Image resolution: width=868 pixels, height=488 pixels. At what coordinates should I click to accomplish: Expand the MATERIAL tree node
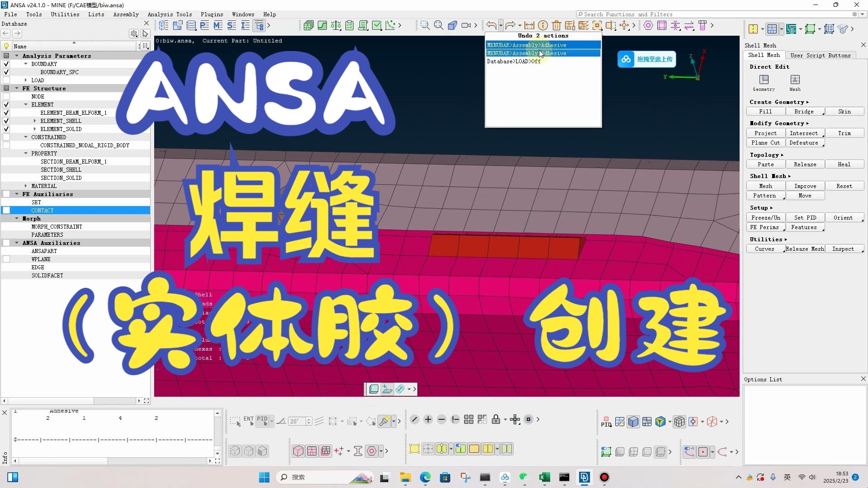(x=26, y=186)
